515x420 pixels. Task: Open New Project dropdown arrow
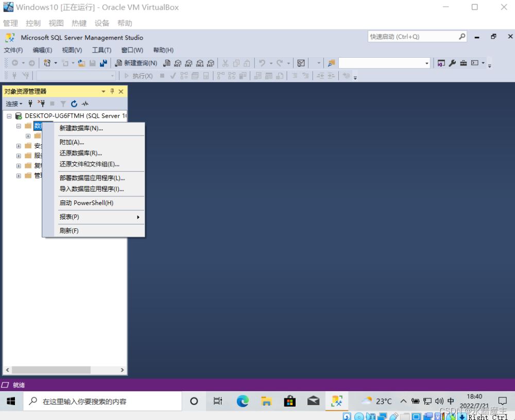click(x=56, y=63)
